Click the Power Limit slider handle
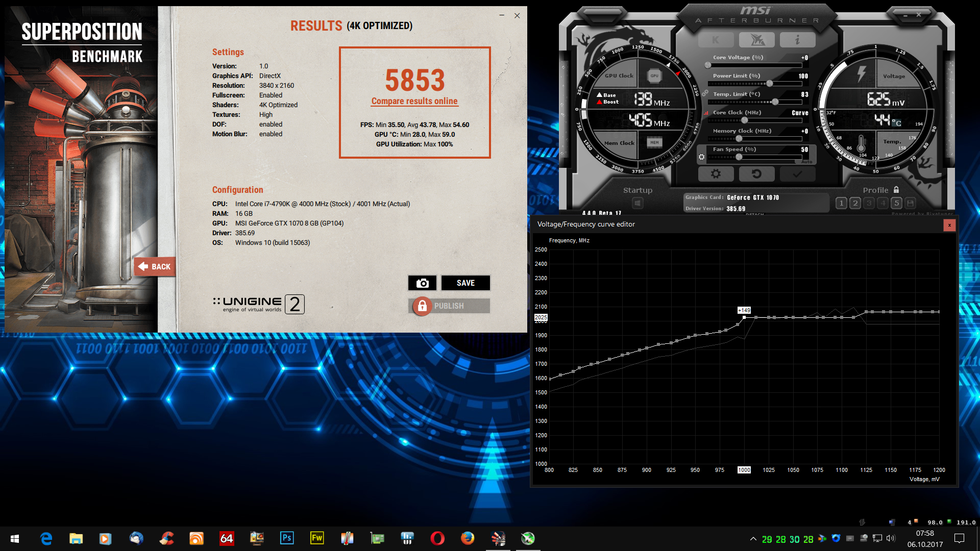 [769, 84]
